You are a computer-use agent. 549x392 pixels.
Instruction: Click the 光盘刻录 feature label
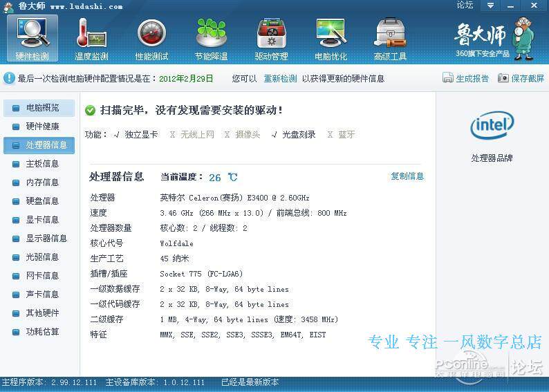coord(299,134)
